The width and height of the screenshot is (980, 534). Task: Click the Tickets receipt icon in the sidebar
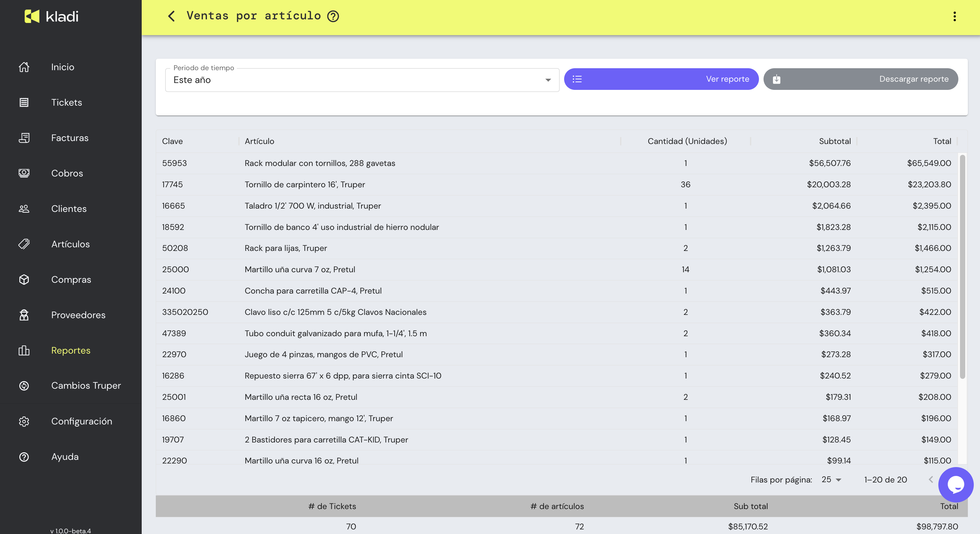pos(24,102)
